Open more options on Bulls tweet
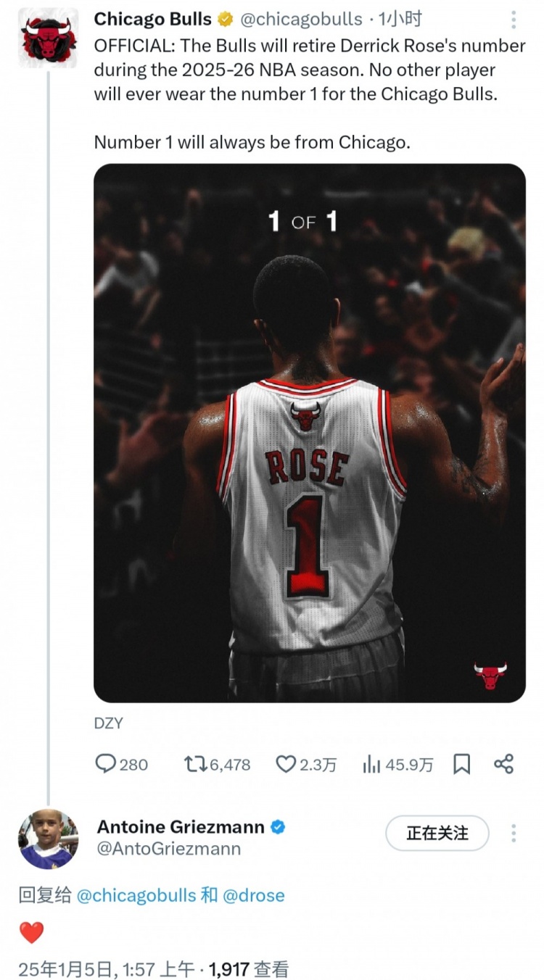The width and height of the screenshot is (544, 980). (x=514, y=20)
